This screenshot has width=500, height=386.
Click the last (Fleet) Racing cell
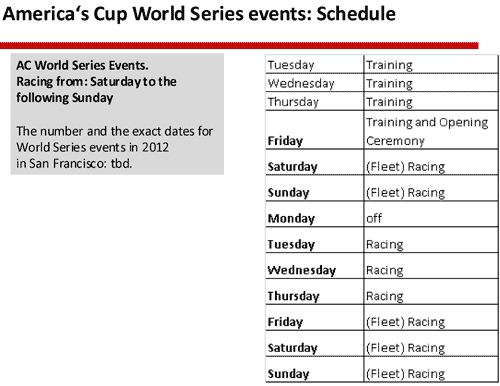431,370
